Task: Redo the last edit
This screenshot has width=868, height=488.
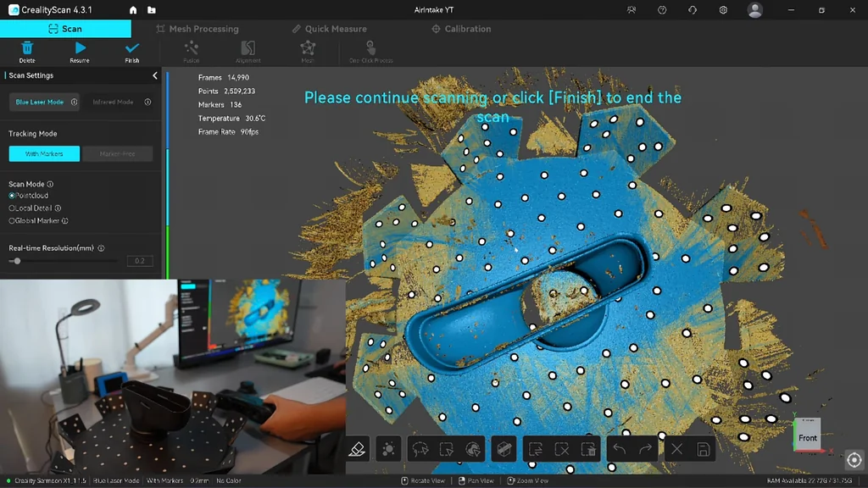Action: (645, 449)
